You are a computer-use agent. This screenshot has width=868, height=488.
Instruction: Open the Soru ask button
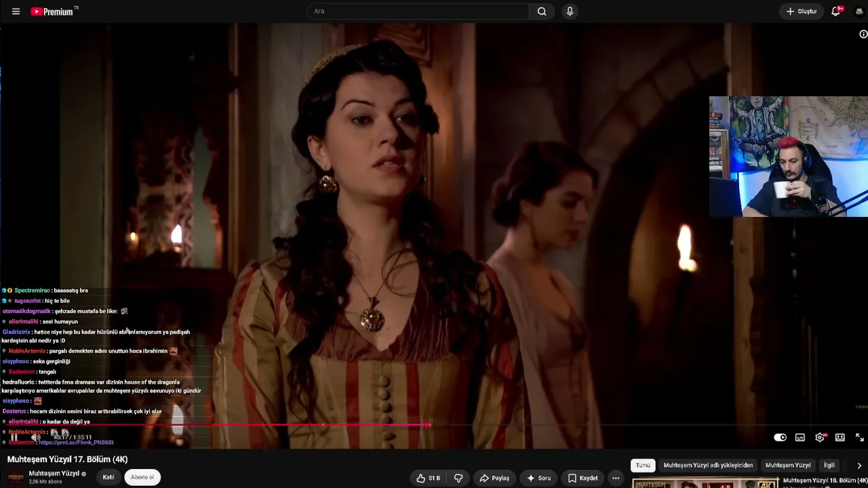(x=539, y=478)
